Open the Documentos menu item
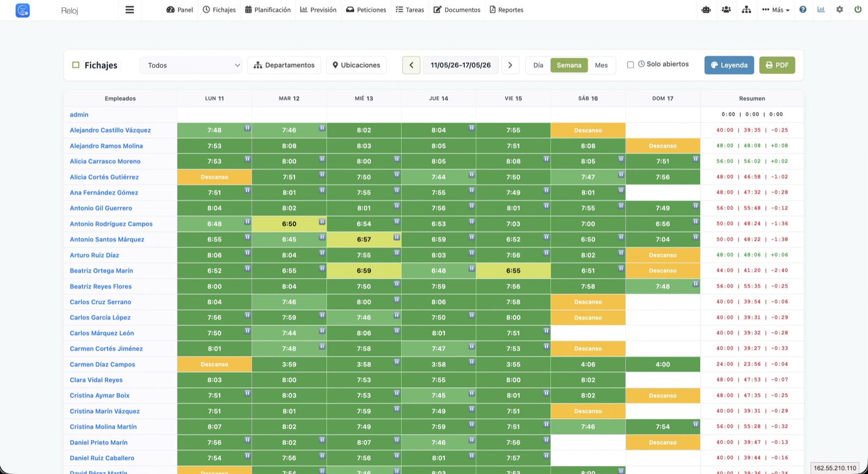Image resolution: width=868 pixels, height=474 pixels. [457, 10]
